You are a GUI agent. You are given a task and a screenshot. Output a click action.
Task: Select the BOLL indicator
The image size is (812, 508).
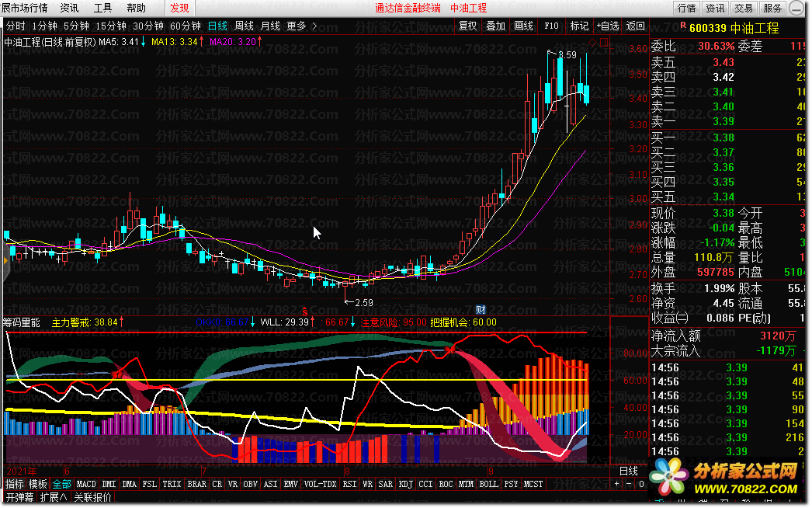pos(488,484)
